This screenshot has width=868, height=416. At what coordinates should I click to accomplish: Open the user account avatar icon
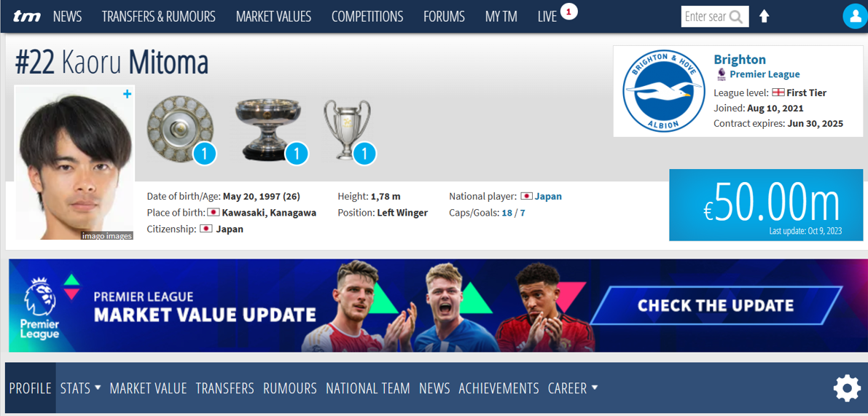[x=855, y=17]
